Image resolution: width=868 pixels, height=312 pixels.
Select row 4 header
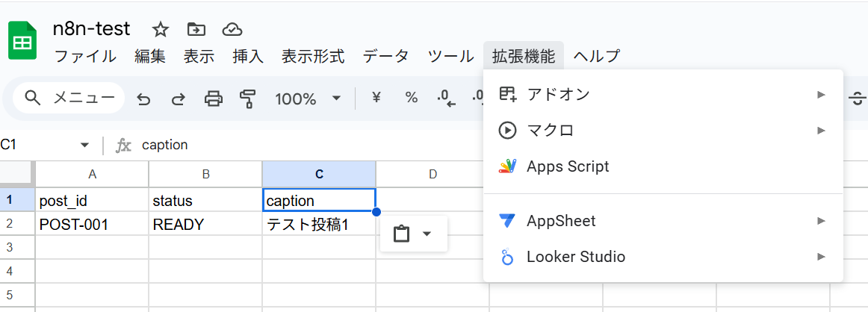(17, 271)
